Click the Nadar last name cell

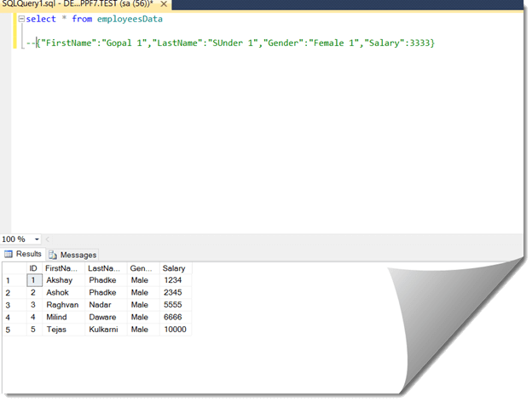106,305
